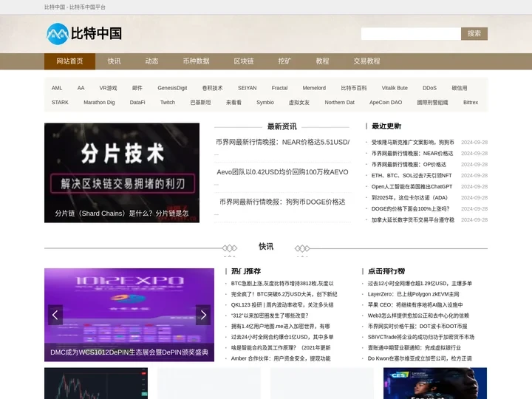Open 苹果 CEO AI article link
Viewport: 532px width, 399px height.
(x=415, y=304)
